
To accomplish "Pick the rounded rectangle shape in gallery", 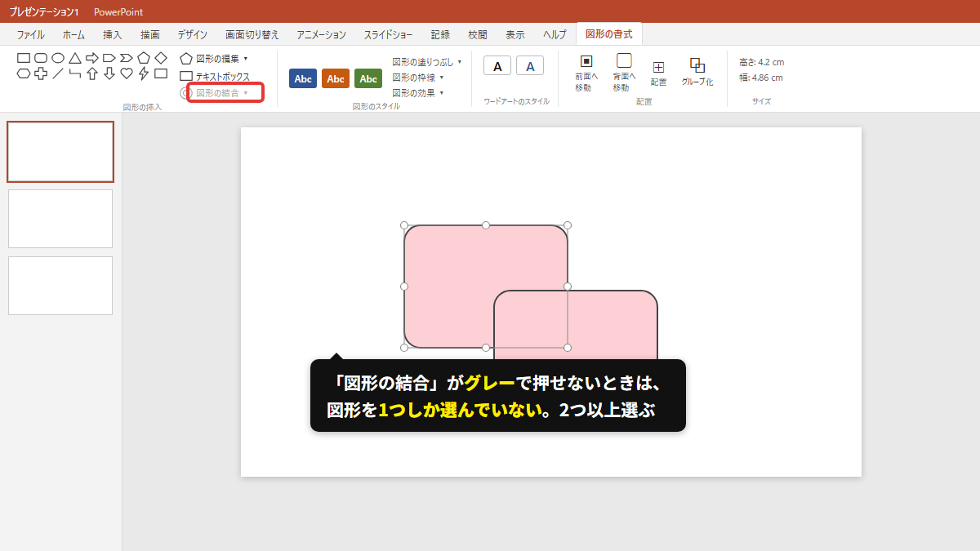I will point(41,58).
